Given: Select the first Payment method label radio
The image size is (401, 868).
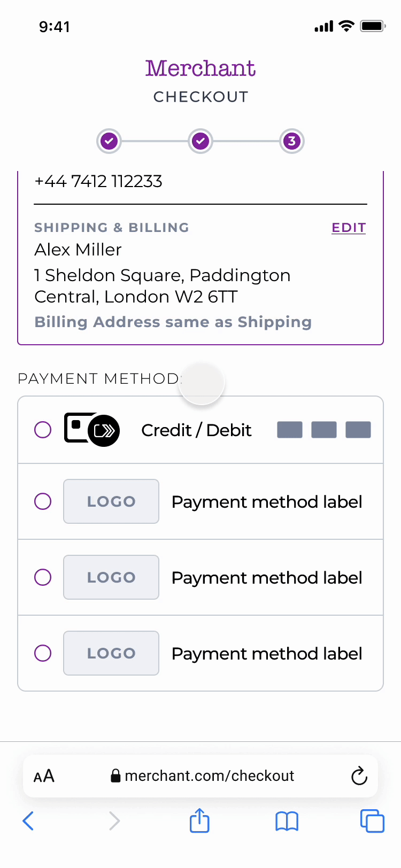Looking at the screenshot, I should 43,501.
